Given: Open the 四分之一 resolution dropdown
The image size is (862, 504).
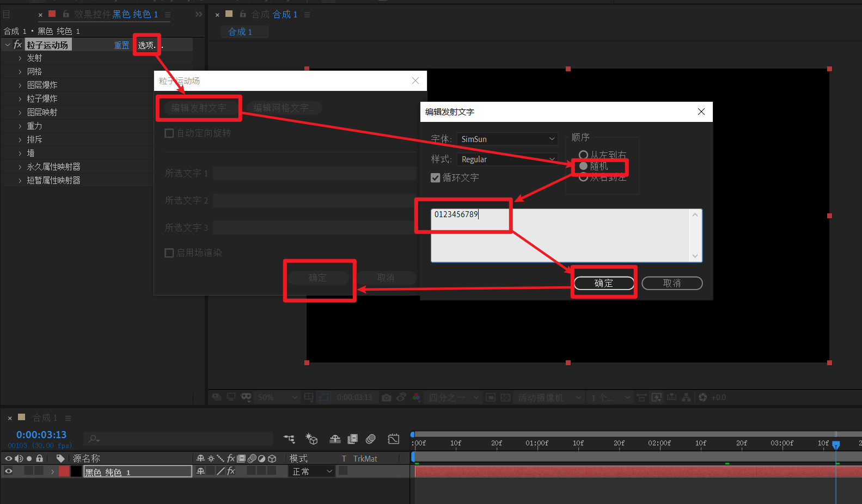Looking at the screenshot, I should [x=454, y=398].
